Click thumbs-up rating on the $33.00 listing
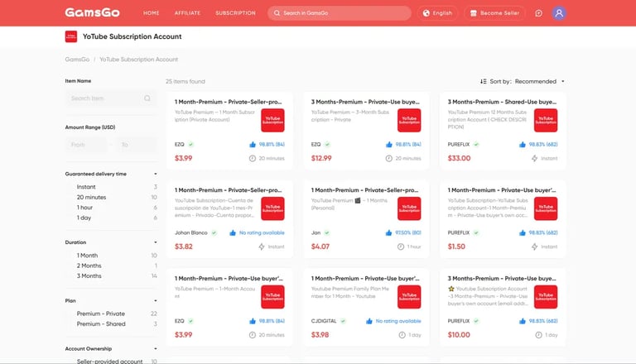Screen dimensions: 636x364 [523, 144]
